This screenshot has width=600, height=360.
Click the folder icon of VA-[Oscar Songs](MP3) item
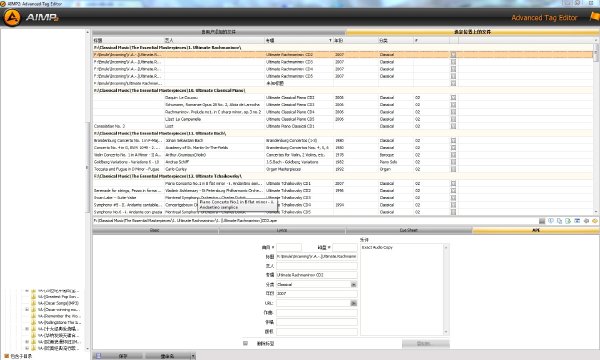tap(33, 303)
